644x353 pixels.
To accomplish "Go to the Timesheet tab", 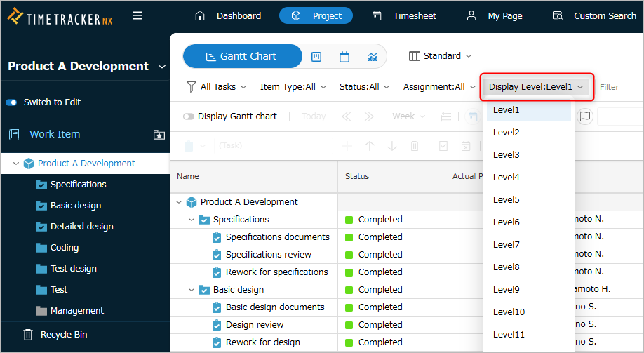I will 404,15.
